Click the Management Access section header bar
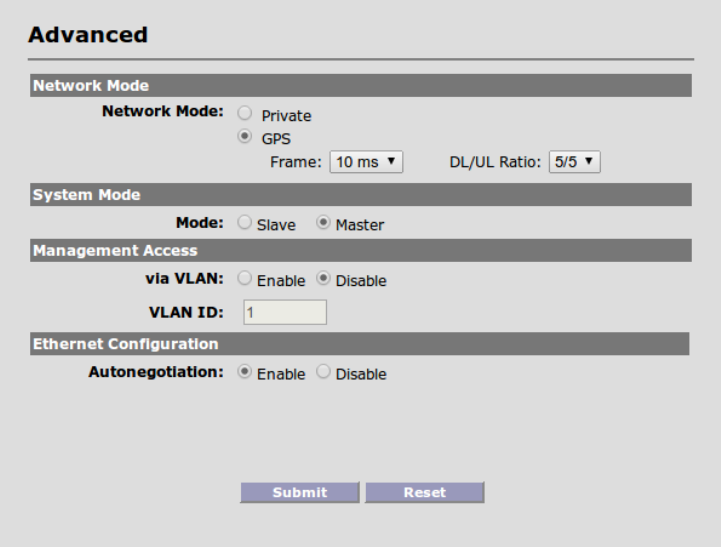This screenshot has width=721, height=547. [x=360, y=250]
